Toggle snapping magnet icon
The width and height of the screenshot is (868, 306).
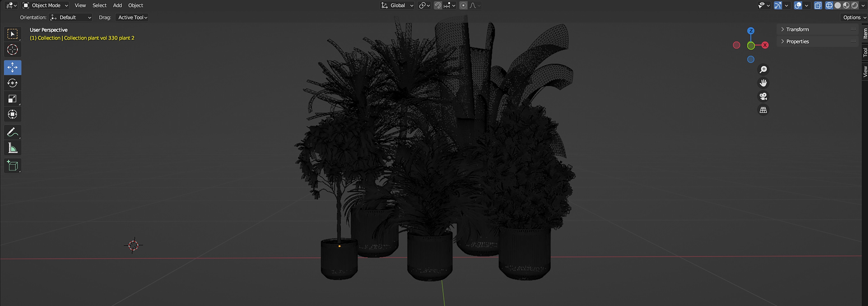click(438, 5)
